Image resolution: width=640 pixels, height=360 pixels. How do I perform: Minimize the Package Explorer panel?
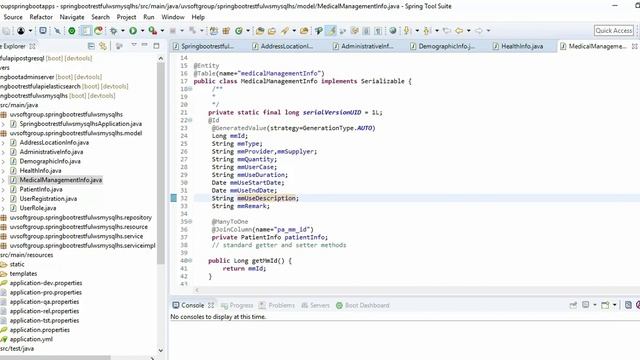[x=144, y=45]
